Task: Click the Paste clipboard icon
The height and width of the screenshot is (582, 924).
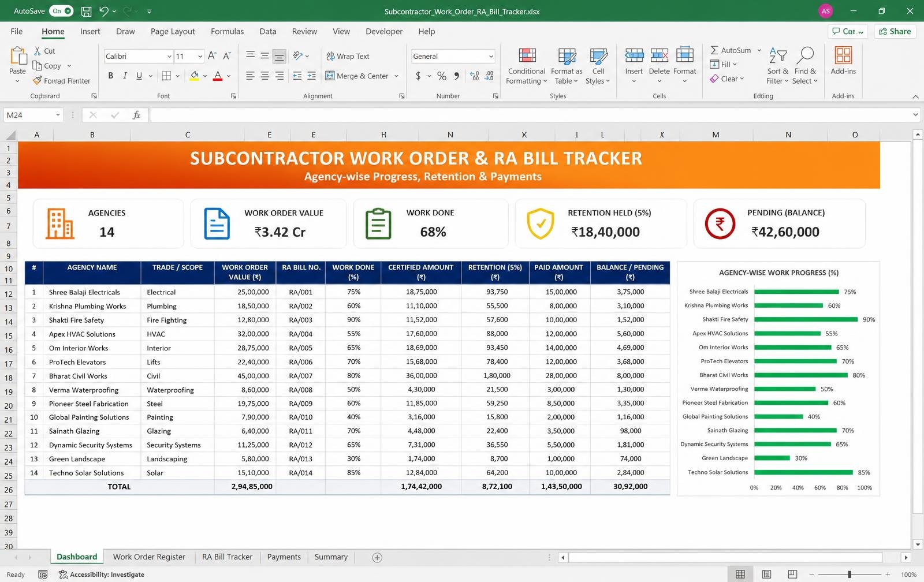Action: tap(18, 56)
